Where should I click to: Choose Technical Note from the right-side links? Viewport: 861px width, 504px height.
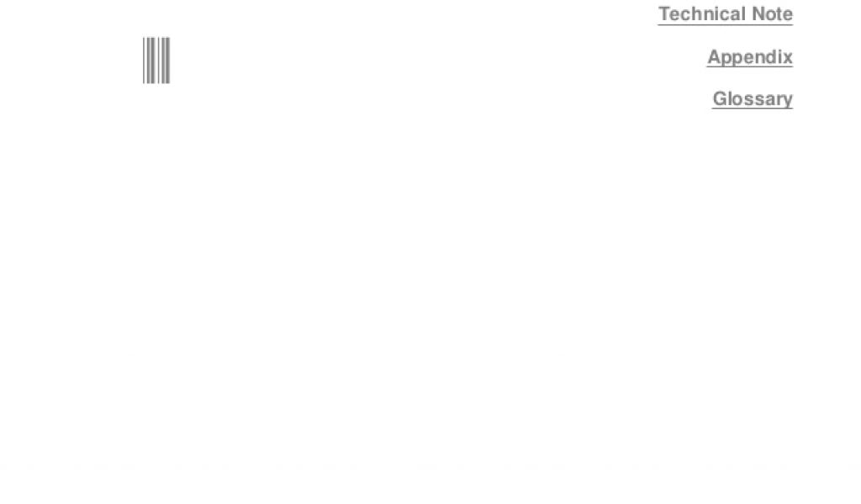click(x=726, y=13)
